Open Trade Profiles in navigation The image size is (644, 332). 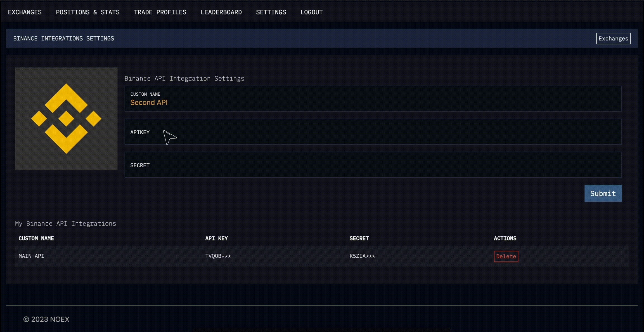coord(160,12)
